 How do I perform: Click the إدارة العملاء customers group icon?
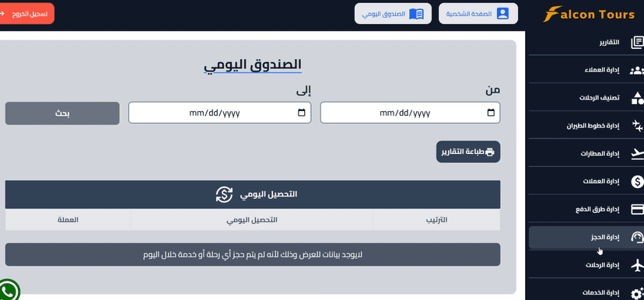pyautogui.click(x=637, y=70)
